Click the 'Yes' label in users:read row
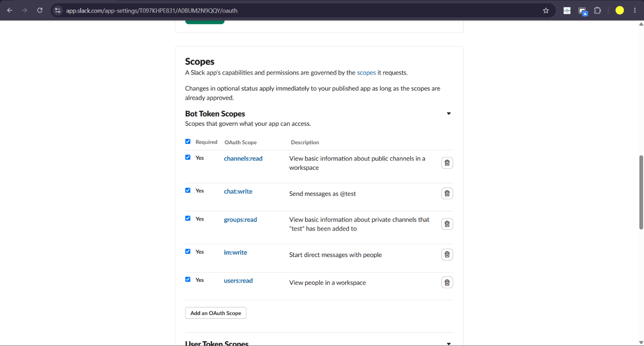The image size is (644, 346). [200, 280]
